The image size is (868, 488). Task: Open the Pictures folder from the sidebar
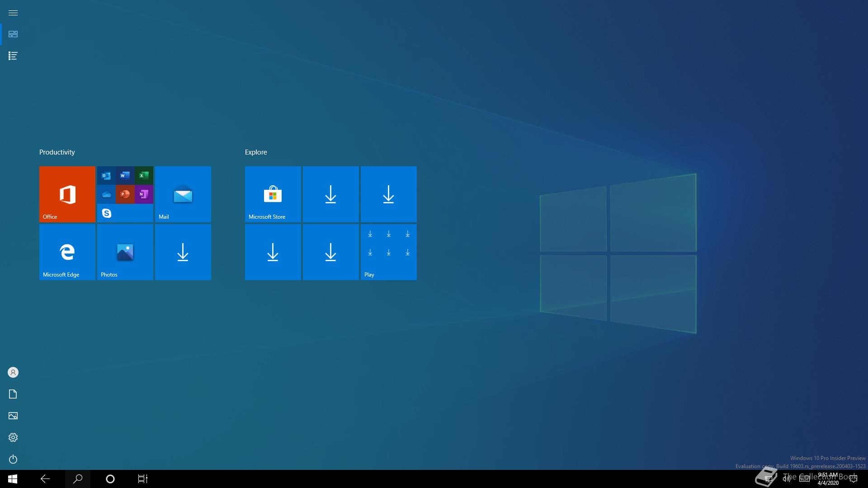click(x=13, y=416)
